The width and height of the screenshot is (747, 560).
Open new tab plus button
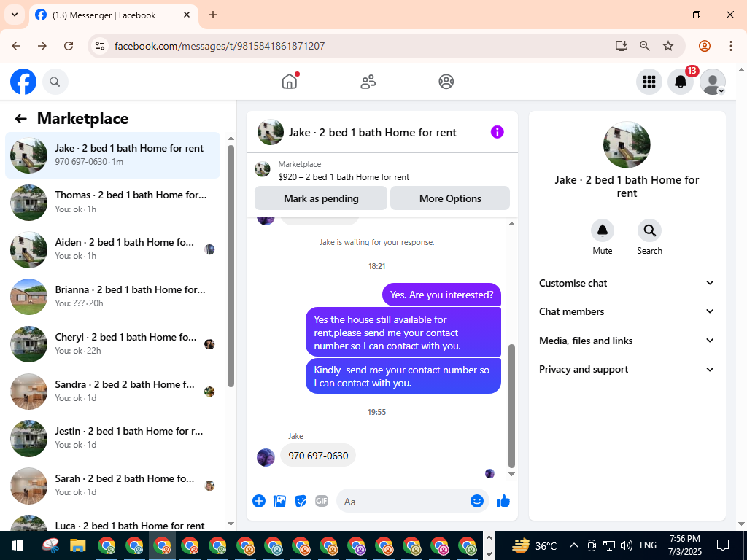click(x=213, y=15)
